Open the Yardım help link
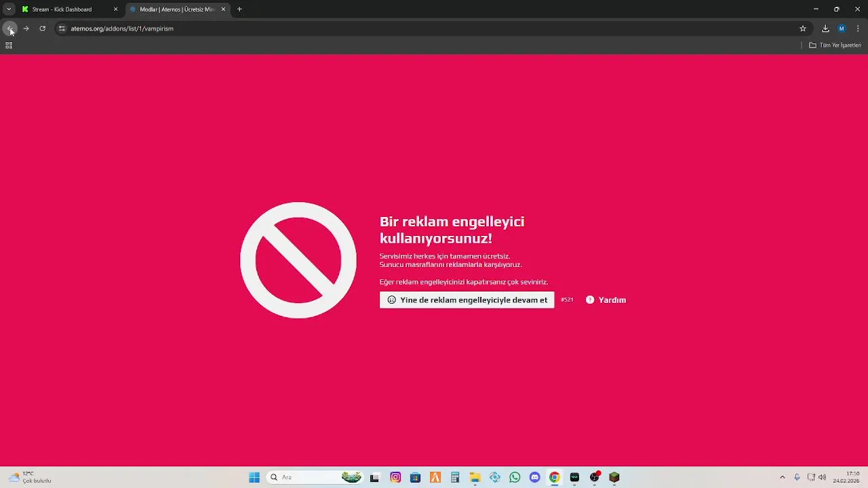Screen dimensions: 868x488 [x=606, y=300]
